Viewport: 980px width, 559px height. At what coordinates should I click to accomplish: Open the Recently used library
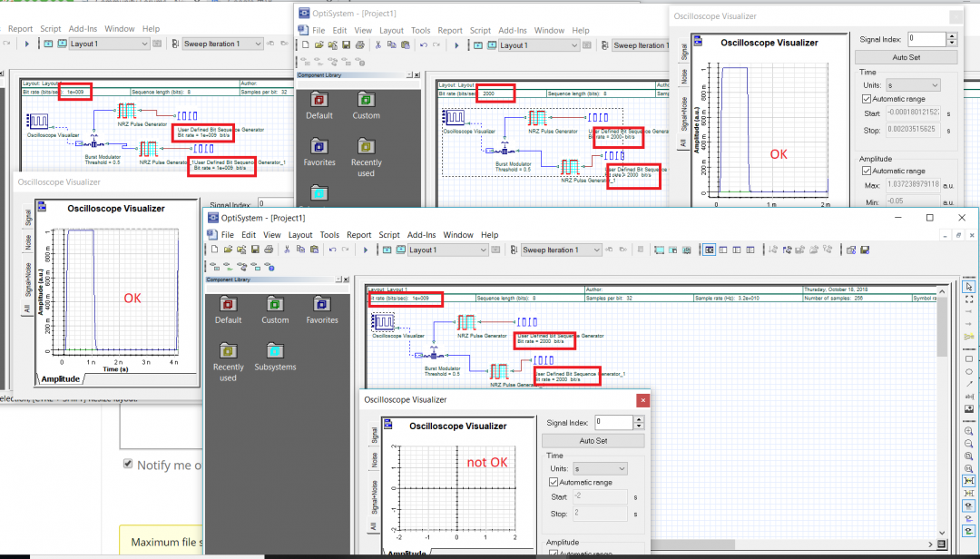(x=228, y=354)
